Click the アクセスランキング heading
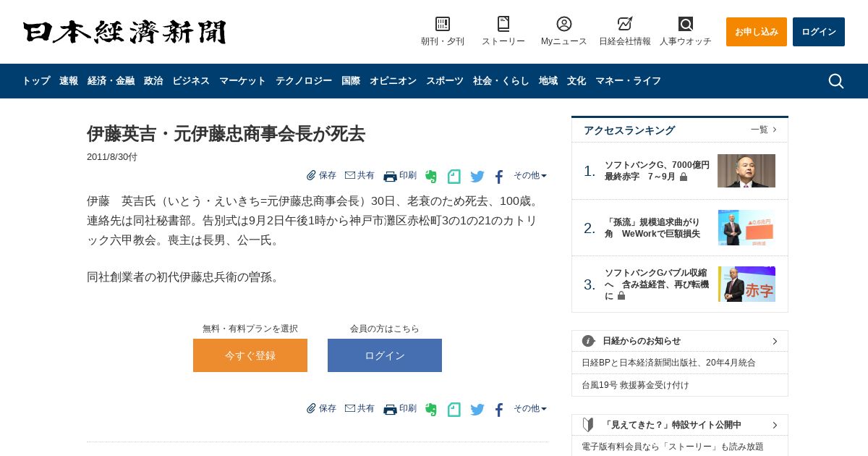The width and height of the screenshot is (868, 456). (x=629, y=130)
